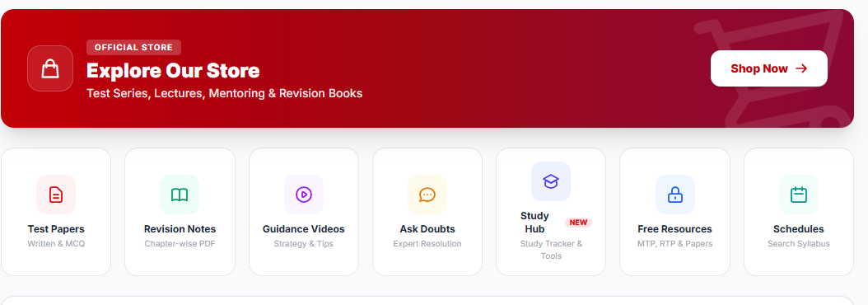Click the MTP, RTP & Papers subtitle
Viewport: 868px width, 305px height.
[674, 243]
